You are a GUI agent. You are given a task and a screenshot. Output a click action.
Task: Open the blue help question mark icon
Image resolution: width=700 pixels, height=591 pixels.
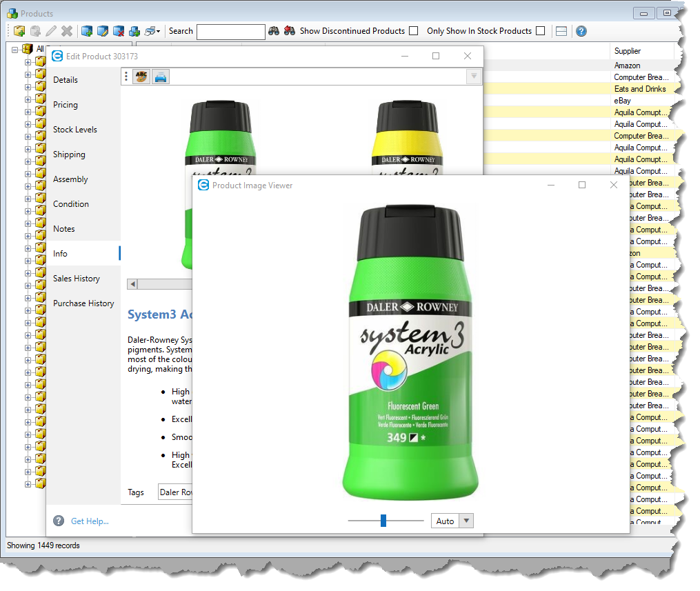coord(581,31)
